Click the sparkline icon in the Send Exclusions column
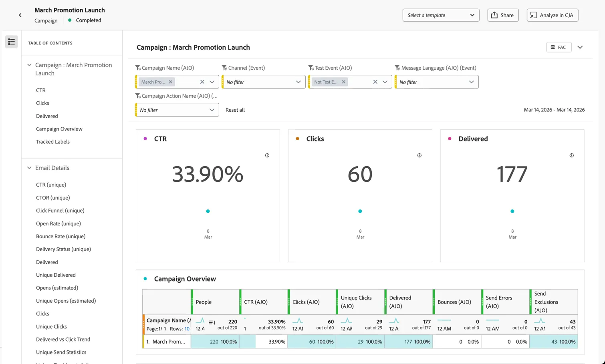This screenshot has height=364, width=605. tap(540, 321)
